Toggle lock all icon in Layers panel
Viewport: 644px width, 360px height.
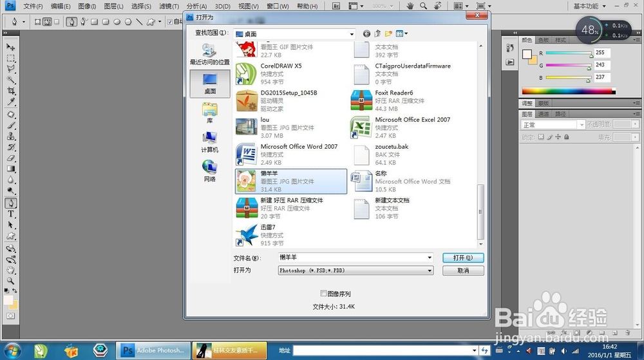click(566, 137)
